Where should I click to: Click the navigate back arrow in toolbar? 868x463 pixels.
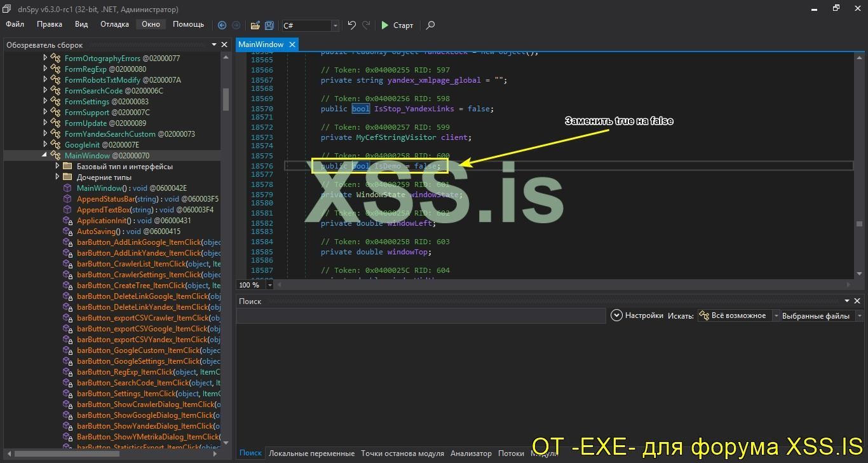222,25
